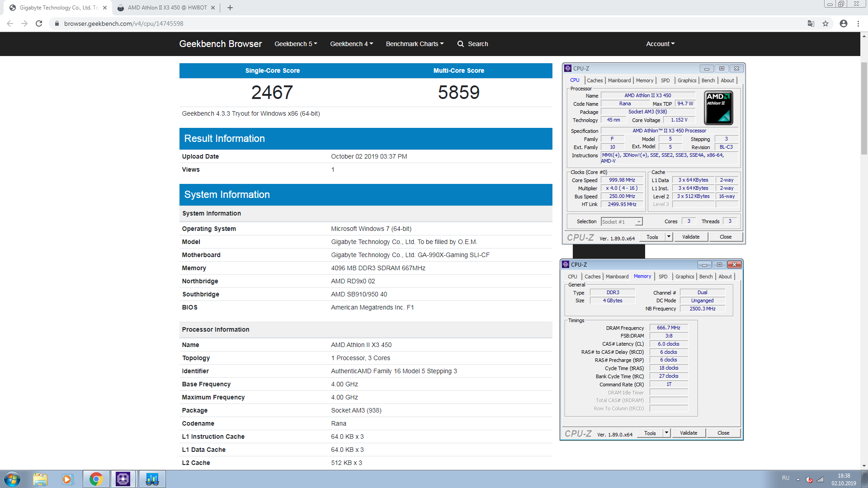
Task: Open a new browser tab
Action: (230, 8)
